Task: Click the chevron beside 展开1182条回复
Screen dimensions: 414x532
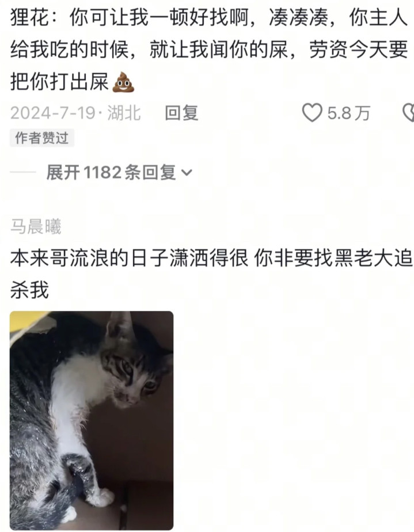Action: [x=187, y=173]
